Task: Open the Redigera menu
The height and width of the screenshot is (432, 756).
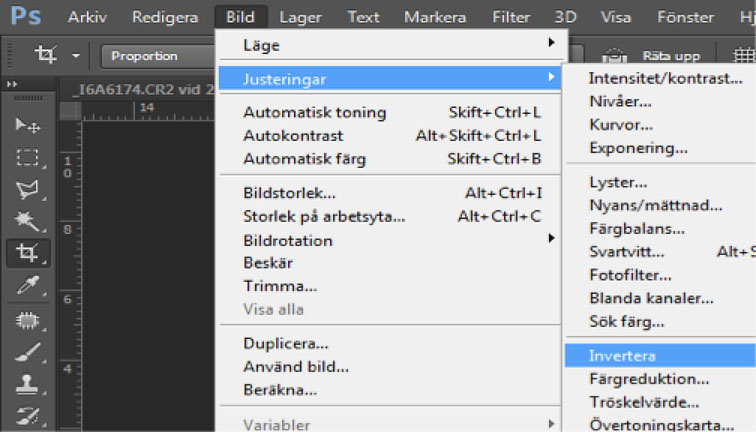Action: 165,17
